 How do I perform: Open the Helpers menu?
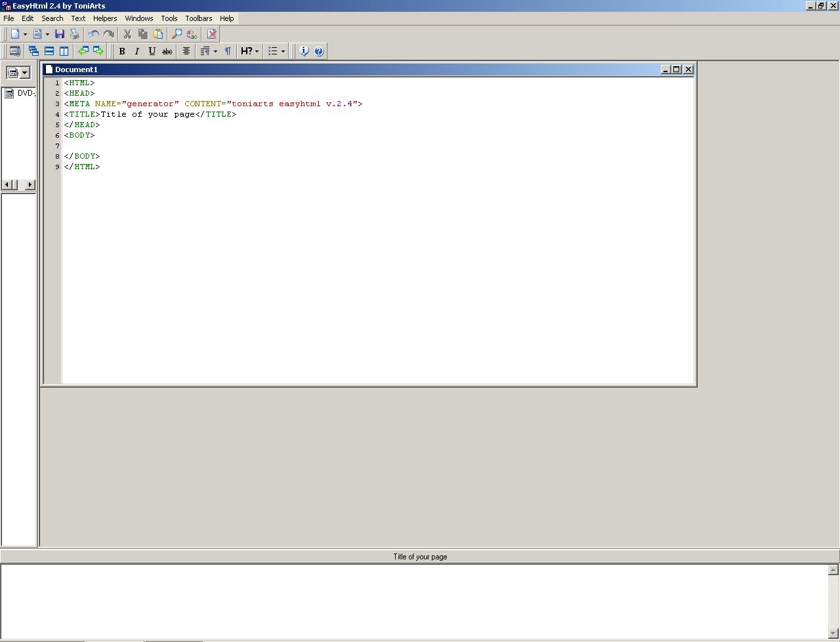tap(105, 18)
